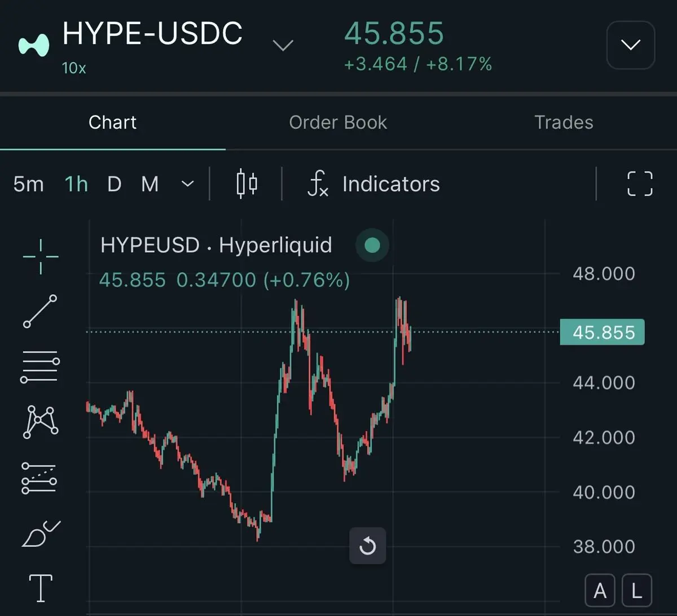677x616 pixels.
Task: Click the large 45.855 header price
Action: (394, 33)
